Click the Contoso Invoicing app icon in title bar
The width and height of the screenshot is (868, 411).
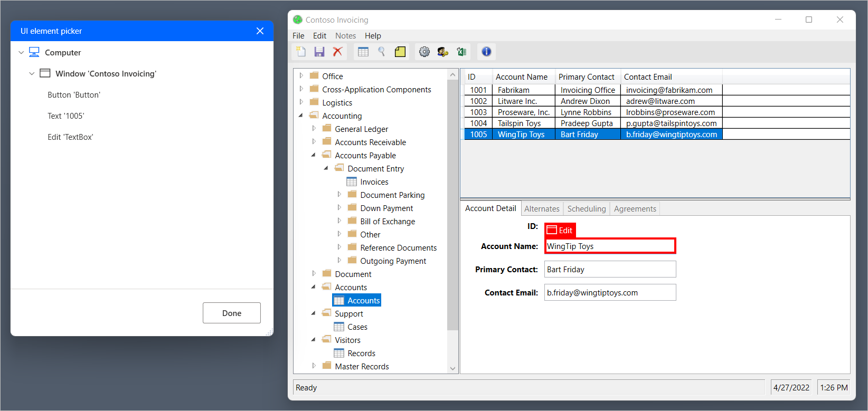coord(298,20)
